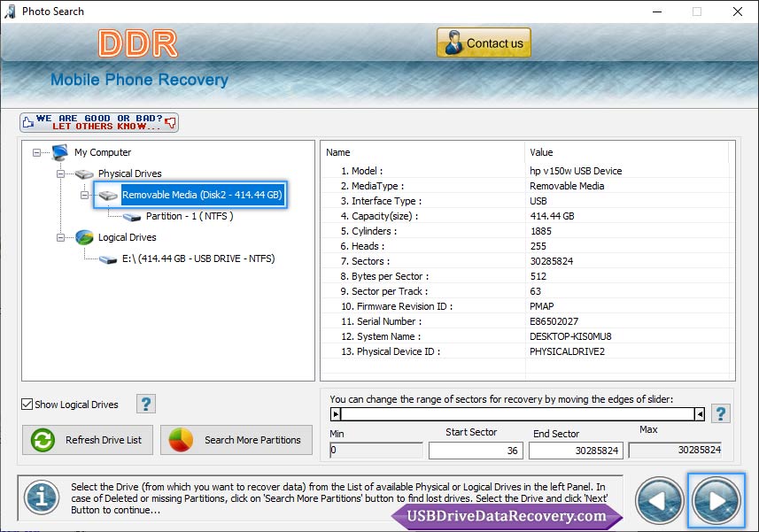Click the My Computer monitor icon
The height and width of the screenshot is (532, 759).
click(x=60, y=152)
